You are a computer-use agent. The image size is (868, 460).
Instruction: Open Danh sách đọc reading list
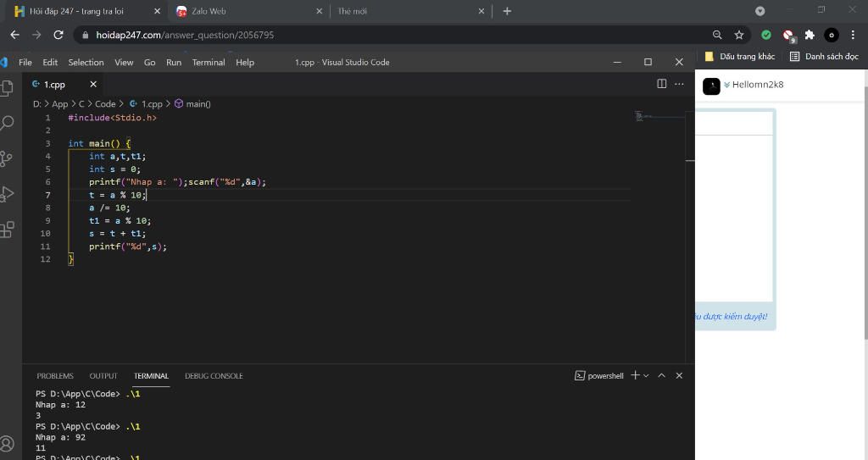(824, 57)
